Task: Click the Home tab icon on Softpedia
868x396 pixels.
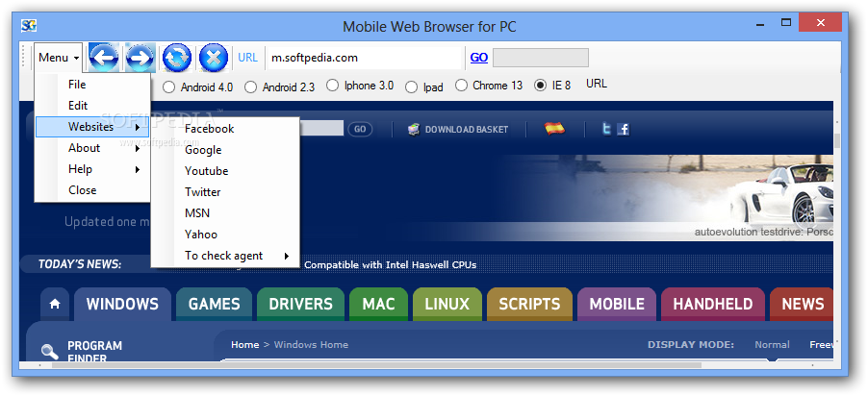Action: click(55, 304)
